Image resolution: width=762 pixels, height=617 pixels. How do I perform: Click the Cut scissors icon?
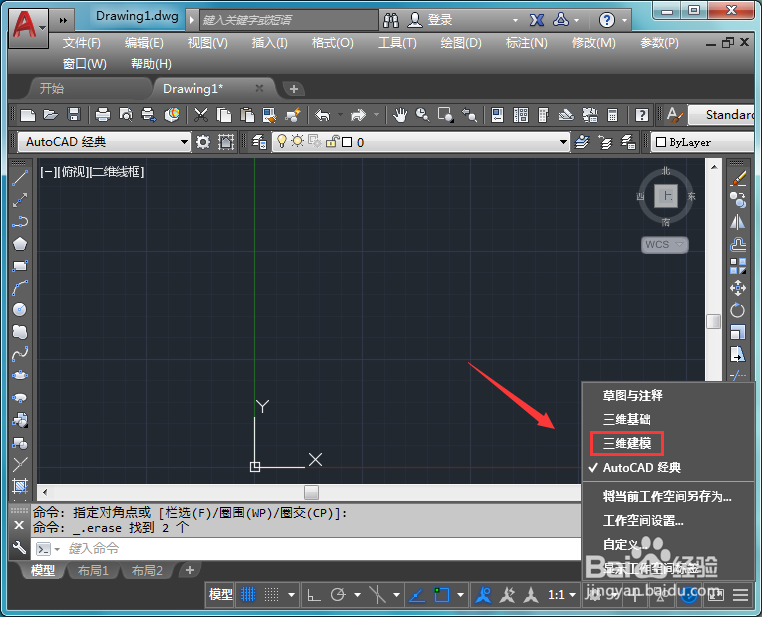tap(201, 115)
